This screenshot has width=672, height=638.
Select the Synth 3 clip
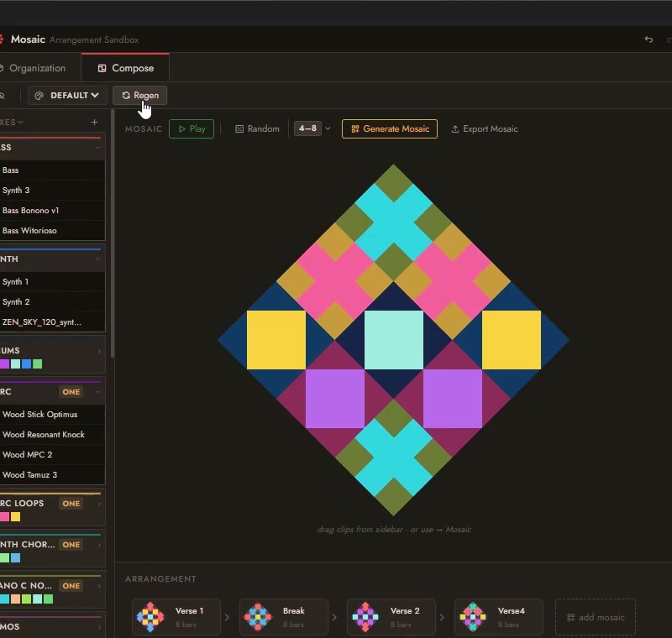[x=52, y=190]
